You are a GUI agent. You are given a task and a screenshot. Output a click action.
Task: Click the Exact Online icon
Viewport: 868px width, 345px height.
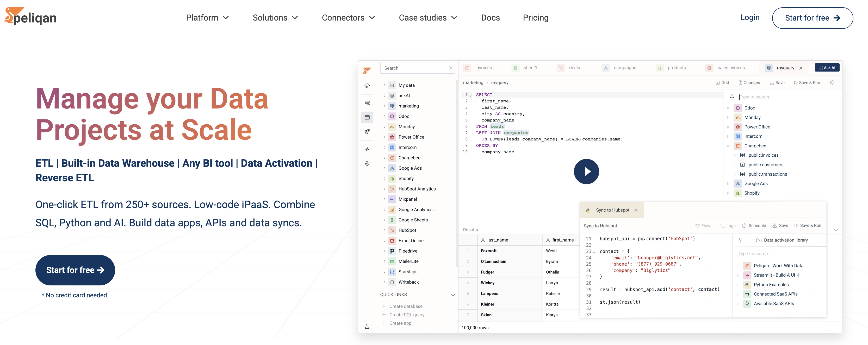[x=392, y=241]
